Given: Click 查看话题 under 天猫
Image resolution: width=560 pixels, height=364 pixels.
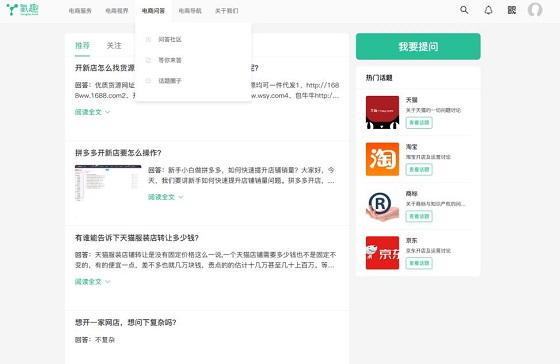Looking at the screenshot, I should [x=419, y=123].
